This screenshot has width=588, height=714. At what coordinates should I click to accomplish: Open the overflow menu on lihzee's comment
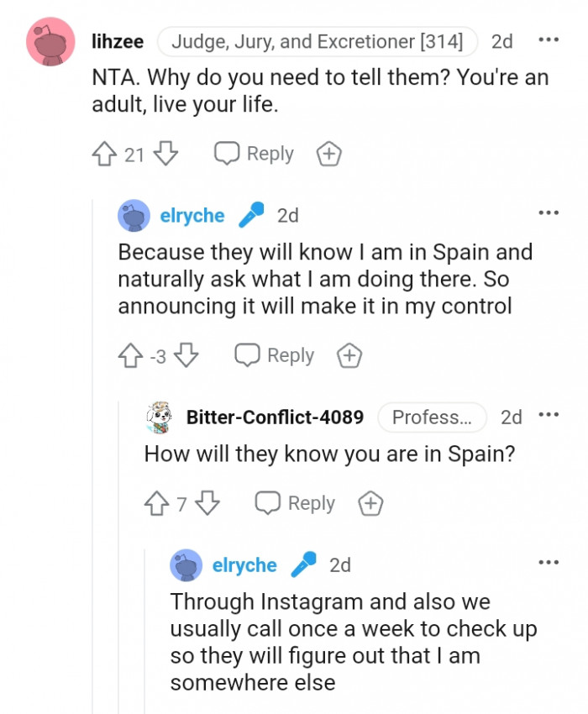tap(549, 39)
